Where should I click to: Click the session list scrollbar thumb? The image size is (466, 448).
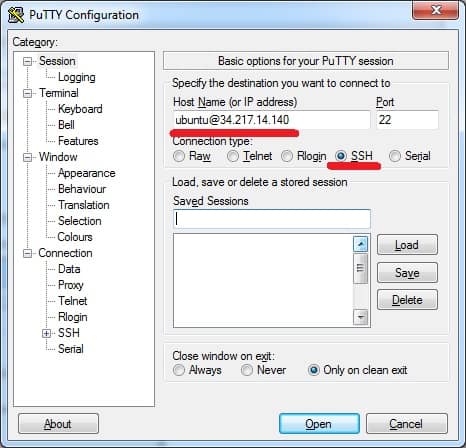click(x=360, y=268)
